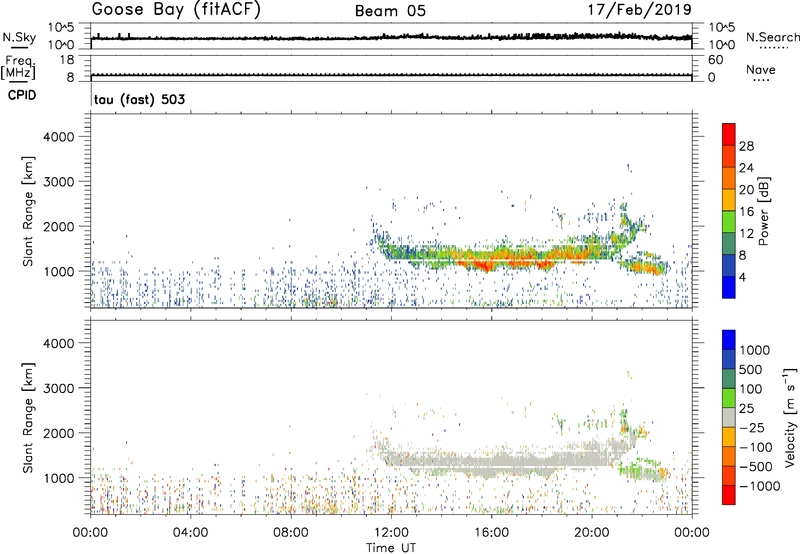
Task: Click the "2000" range tick on velocity panel
Action: point(59,433)
